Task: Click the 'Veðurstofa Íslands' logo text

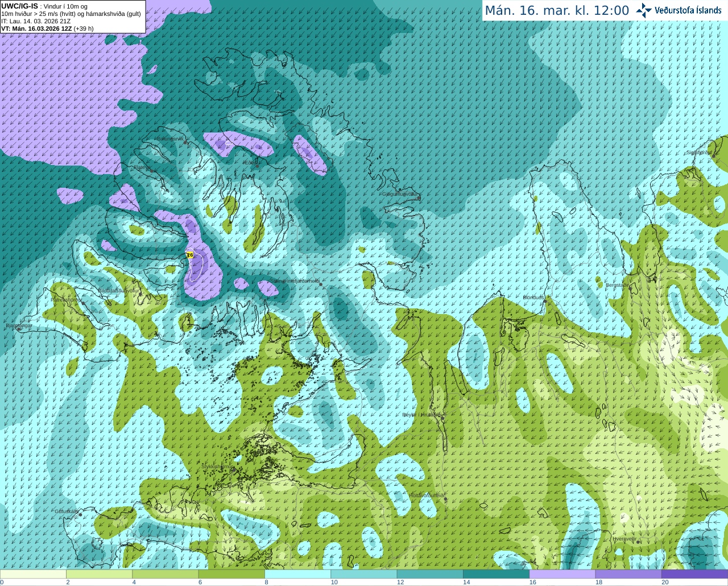Action: (x=688, y=10)
